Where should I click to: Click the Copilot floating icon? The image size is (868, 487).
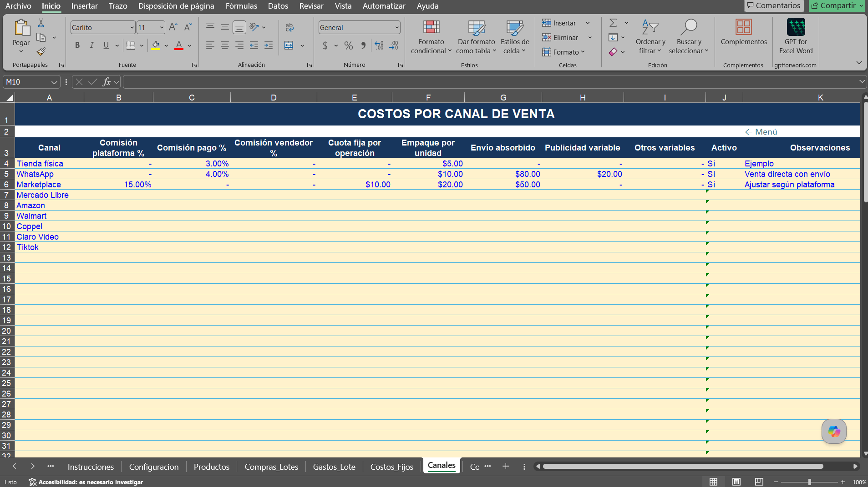tap(834, 431)
